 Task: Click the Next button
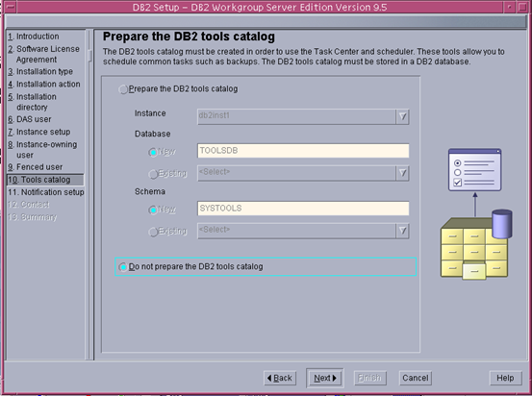click(325, 378)
